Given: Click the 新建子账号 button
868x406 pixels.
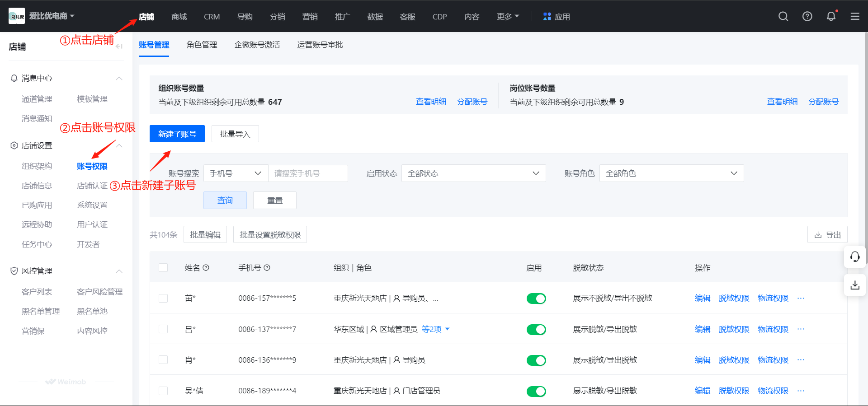Looking at the screenshot, I should (177, 134).
